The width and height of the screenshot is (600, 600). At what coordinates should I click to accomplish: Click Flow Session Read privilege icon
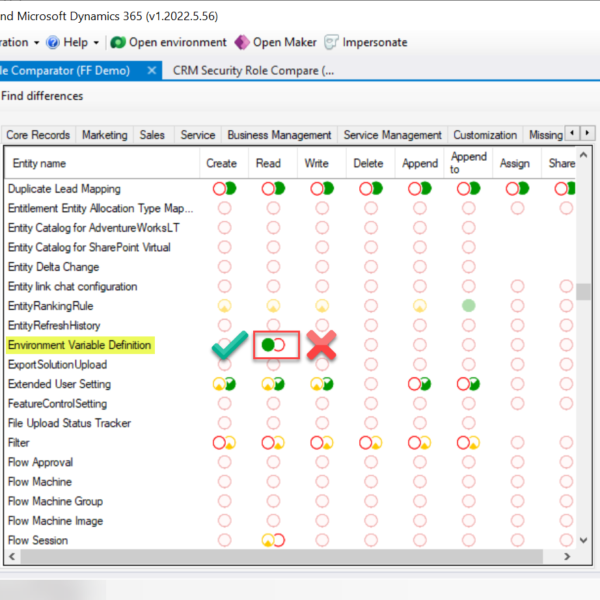pyautogui.click(x=273, y=540)
